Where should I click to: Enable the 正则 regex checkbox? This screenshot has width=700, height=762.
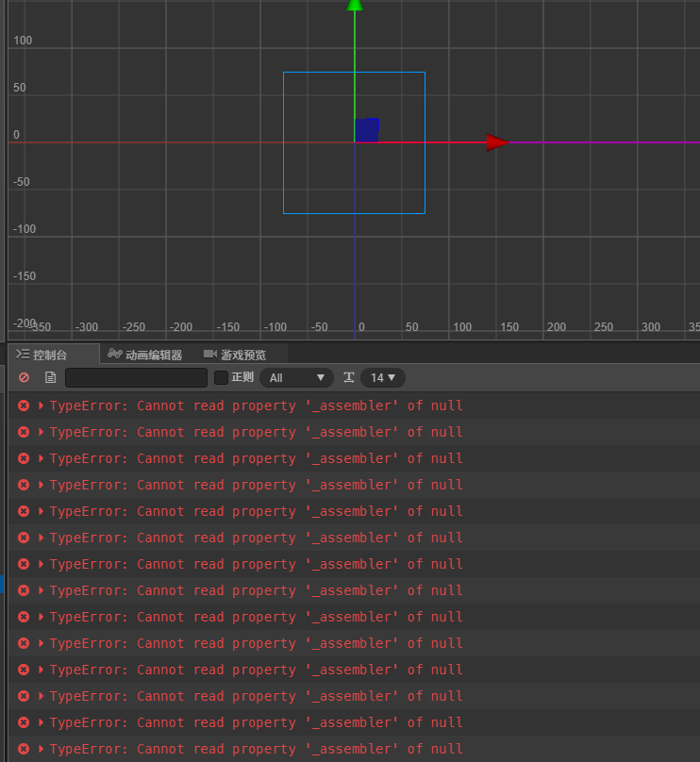[x=221, y=377]
